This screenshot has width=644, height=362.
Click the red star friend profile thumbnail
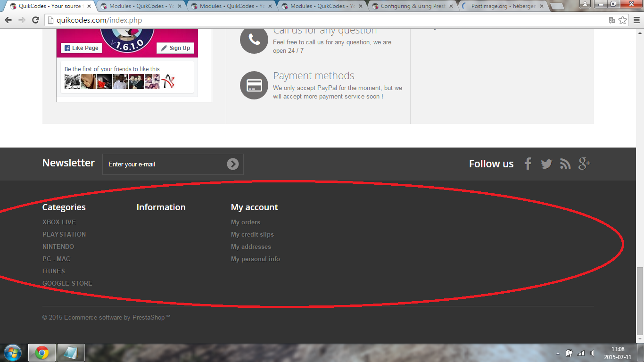(x=168, y=82)
